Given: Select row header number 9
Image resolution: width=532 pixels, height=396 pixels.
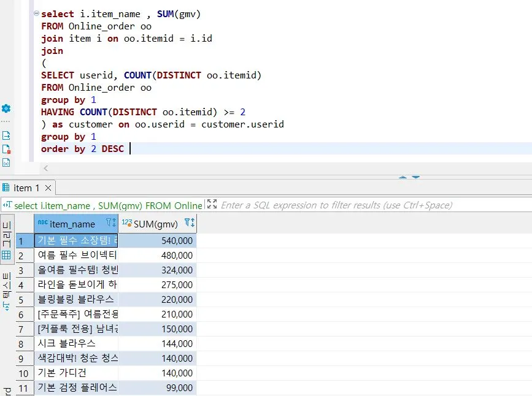Looking at the screenshot, I should pos(25,359).
